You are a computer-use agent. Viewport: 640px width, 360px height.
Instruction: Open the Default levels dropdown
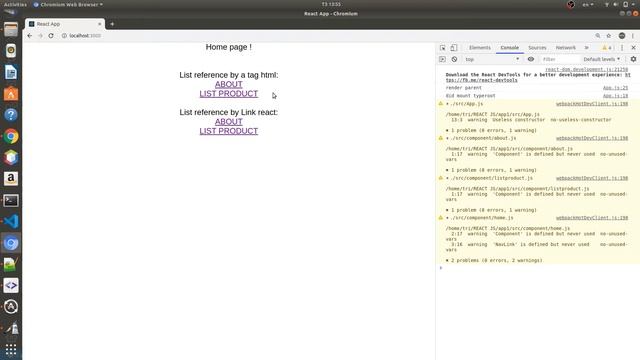click(602, 59)
